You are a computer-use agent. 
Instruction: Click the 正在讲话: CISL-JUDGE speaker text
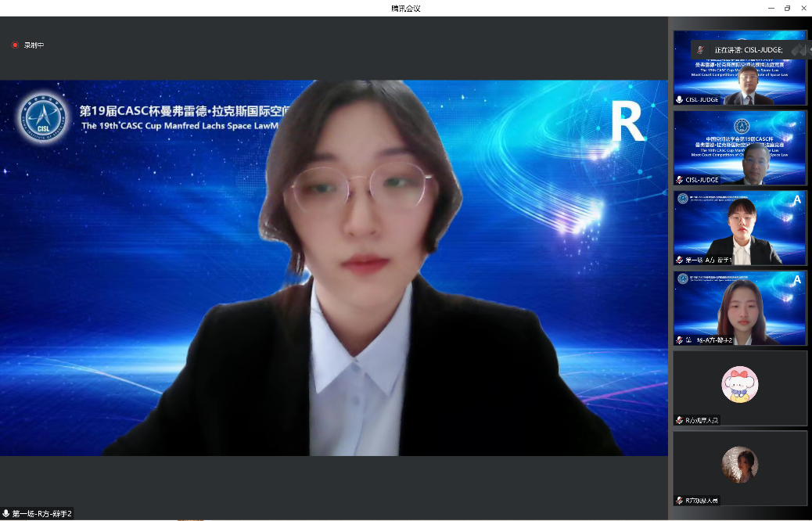748,49
